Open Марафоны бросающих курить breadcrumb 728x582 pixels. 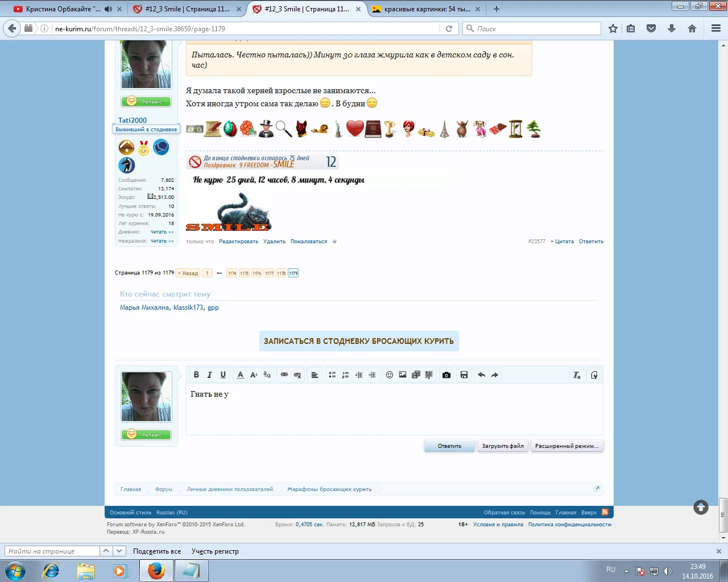click(x=329, y=489)
